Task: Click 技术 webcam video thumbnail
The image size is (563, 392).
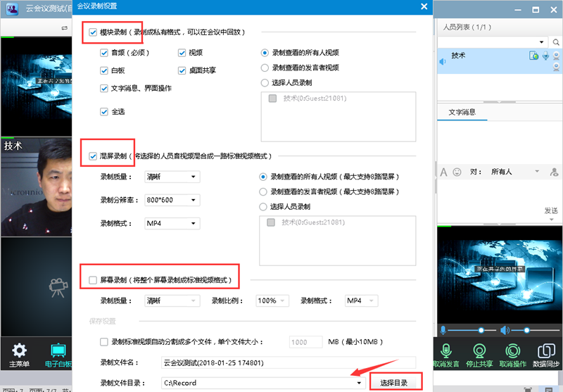Action: (x=37, y=186)
